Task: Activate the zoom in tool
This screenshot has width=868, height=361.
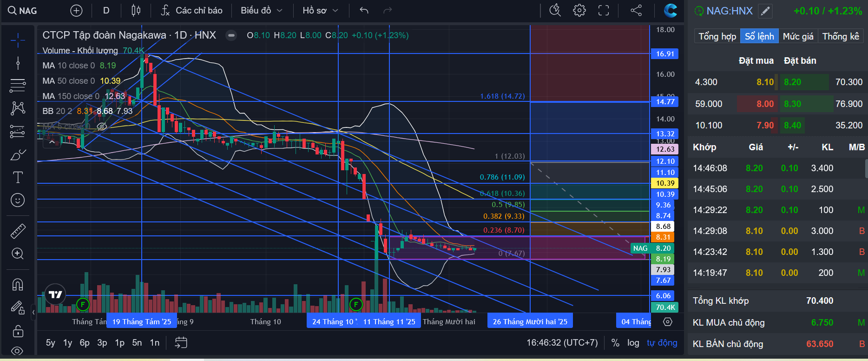Action: pos(18,254)
